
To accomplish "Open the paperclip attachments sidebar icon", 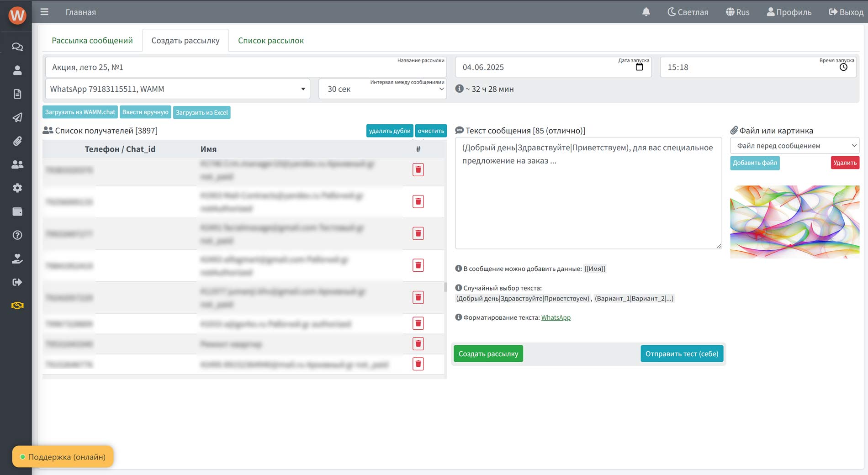I will pyautogui.click(x=17, y=141).
